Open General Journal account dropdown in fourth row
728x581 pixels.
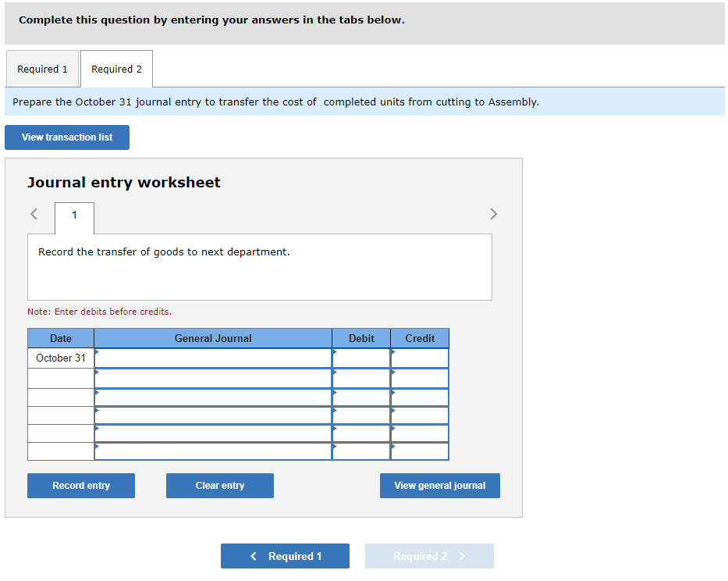[x=213, y=415]
